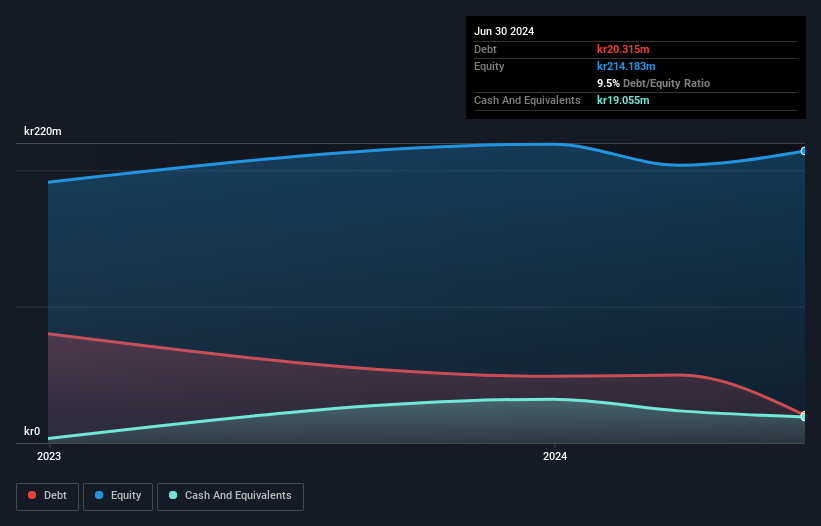Viewport: 821px width, 526px height.
Task: Click Cash And Equivalents label in tooltip
Action: 527,100
